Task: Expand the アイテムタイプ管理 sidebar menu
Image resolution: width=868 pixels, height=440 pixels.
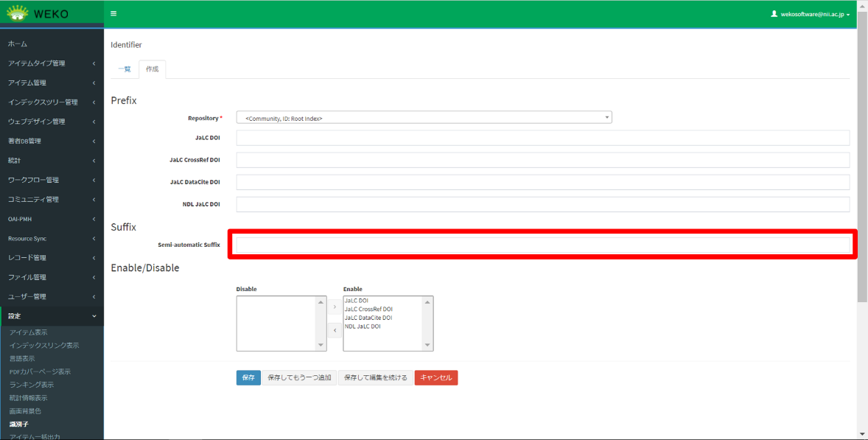Action: coord(52,63)
